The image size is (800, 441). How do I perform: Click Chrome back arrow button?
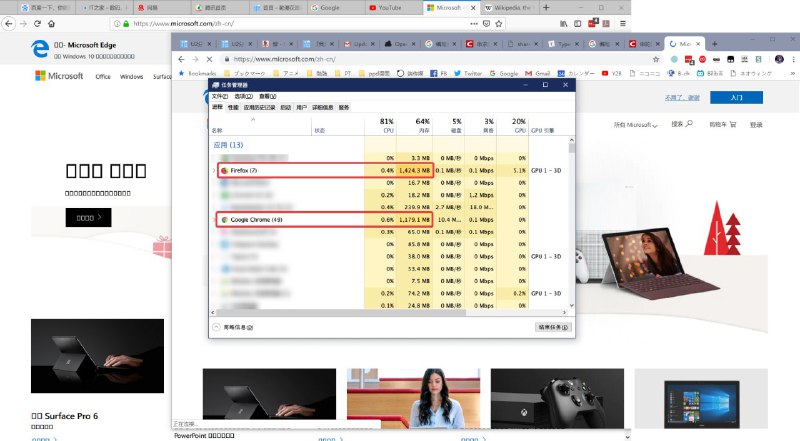(182, 59)
